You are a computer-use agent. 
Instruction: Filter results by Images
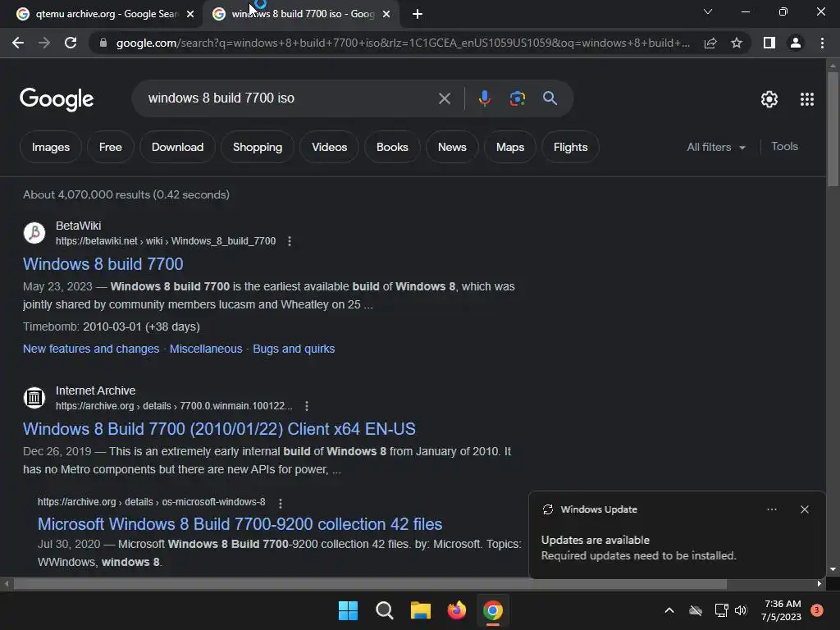click(x=51, y=148)
